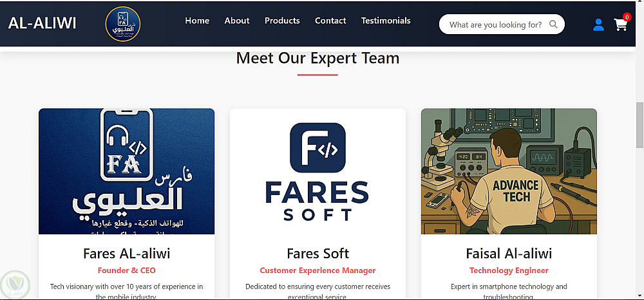
Task: Open the About page from navigation
Action: (x=237, y=21)
